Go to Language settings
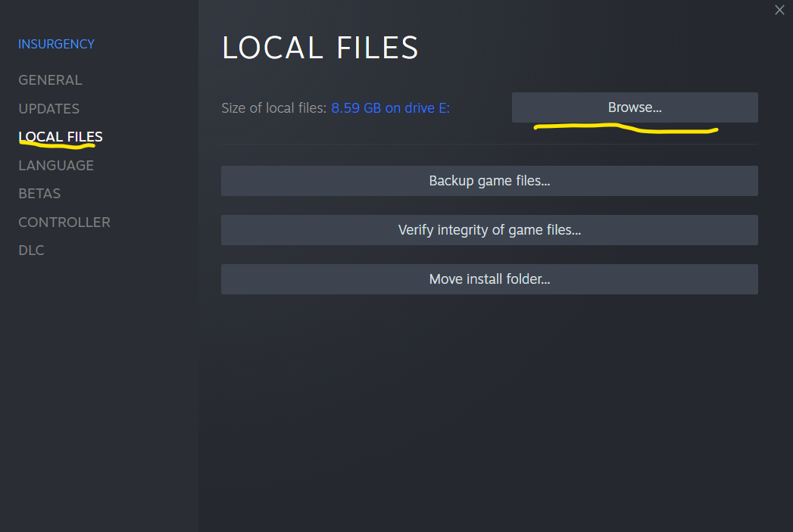793x532 pixels. click(56, 165)
